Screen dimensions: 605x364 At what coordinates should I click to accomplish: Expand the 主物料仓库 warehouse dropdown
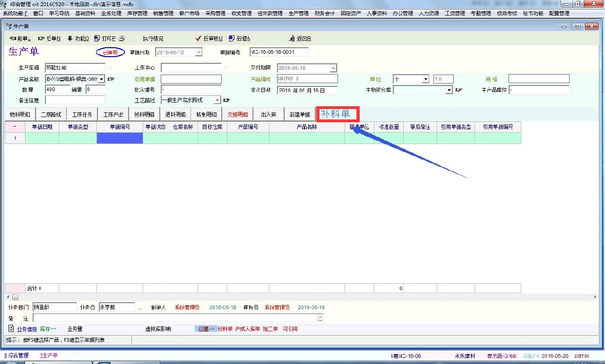449,90
